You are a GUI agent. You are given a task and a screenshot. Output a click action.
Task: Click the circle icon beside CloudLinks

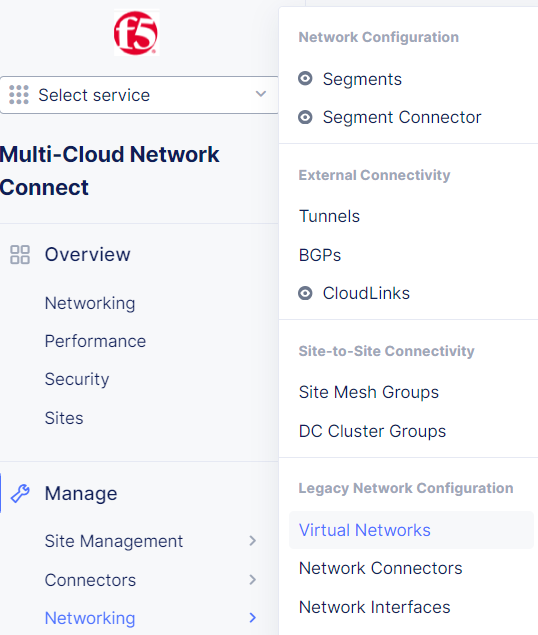[305, 293]
